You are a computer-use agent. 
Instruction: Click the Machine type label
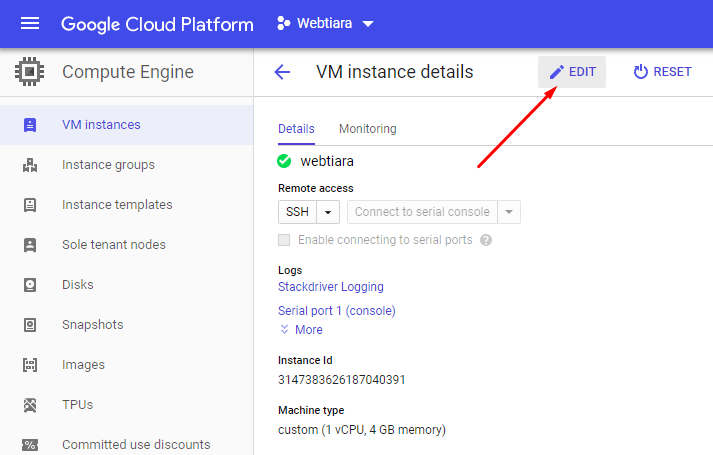tap(311, 410)
